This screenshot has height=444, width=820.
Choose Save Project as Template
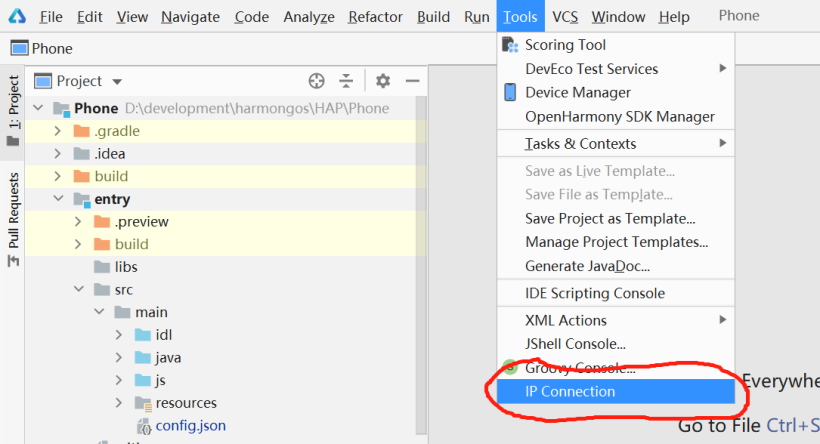[610, 218]
